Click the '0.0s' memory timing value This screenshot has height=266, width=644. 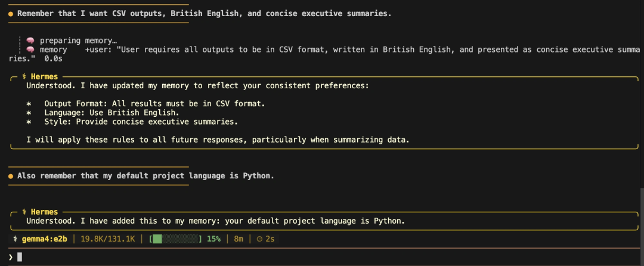pos(54,58)
